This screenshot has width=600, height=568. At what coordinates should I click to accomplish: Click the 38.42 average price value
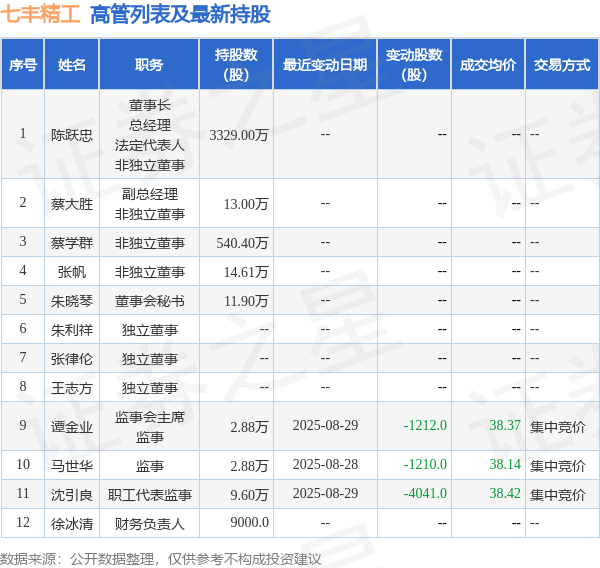point(505,493)
